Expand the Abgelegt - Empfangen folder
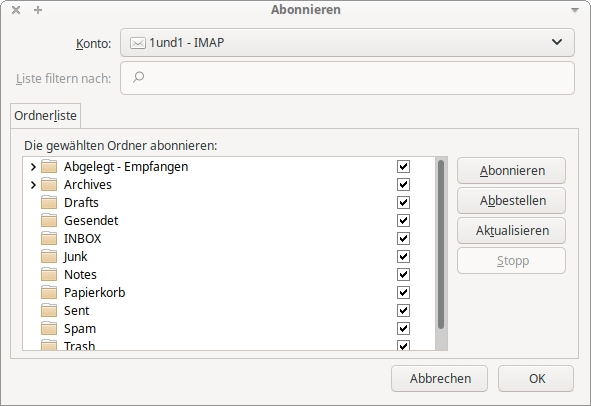 point(33,167)
